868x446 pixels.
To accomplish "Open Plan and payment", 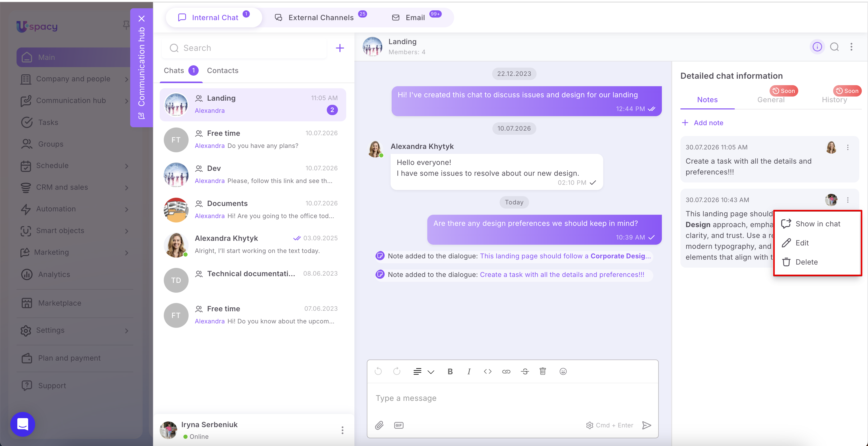I will point(69,358).
